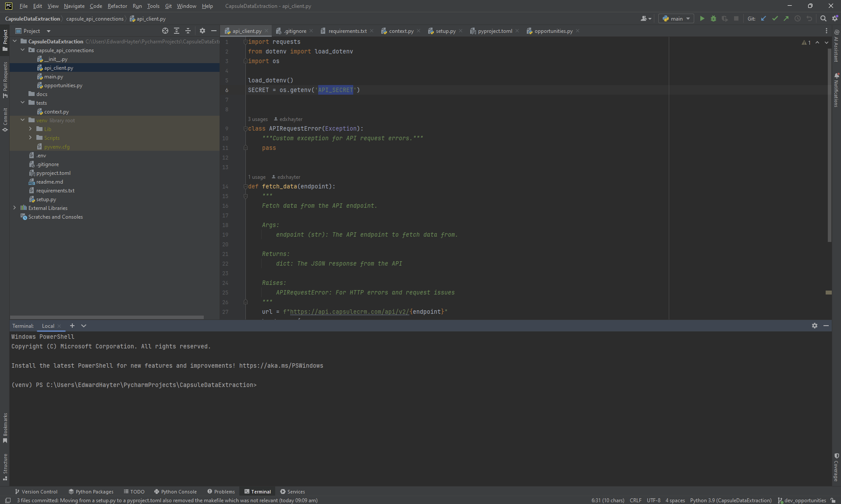This screenshot has width=841, height=504.
Task: Click the Git update project blue arrow
Action: [x=763, y=19]
